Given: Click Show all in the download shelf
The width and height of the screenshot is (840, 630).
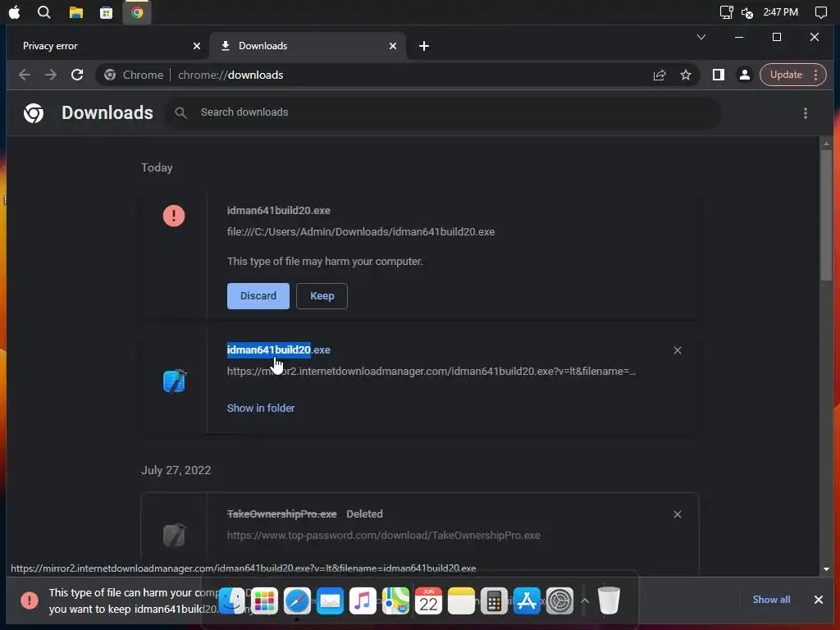Looking at the screenshot, I should click(771, 600).
